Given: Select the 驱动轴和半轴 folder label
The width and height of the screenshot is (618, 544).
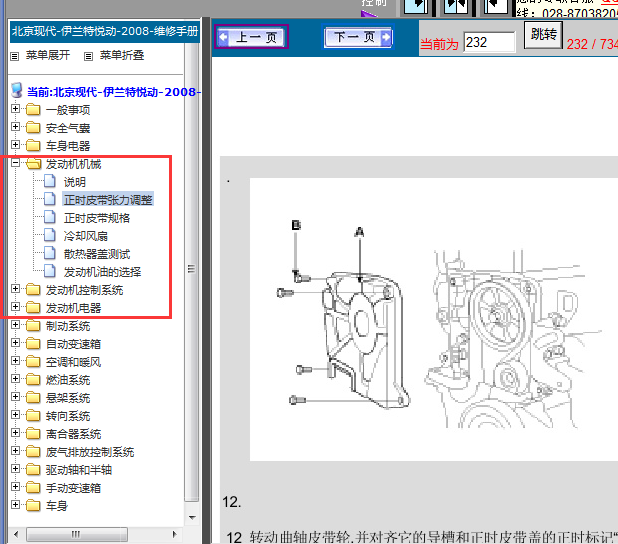Looking at the screenshot, I should coord(79,470).
